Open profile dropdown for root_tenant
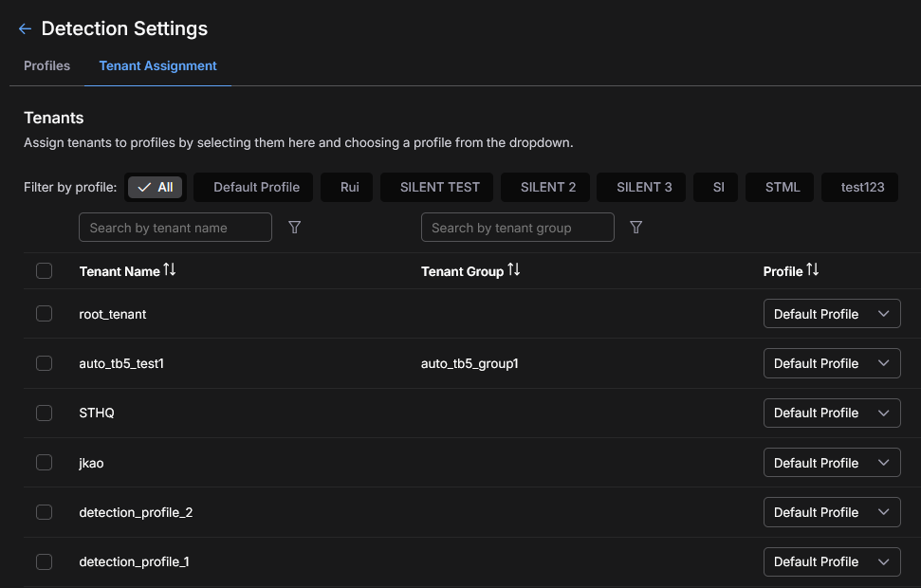 coord(831,314)
